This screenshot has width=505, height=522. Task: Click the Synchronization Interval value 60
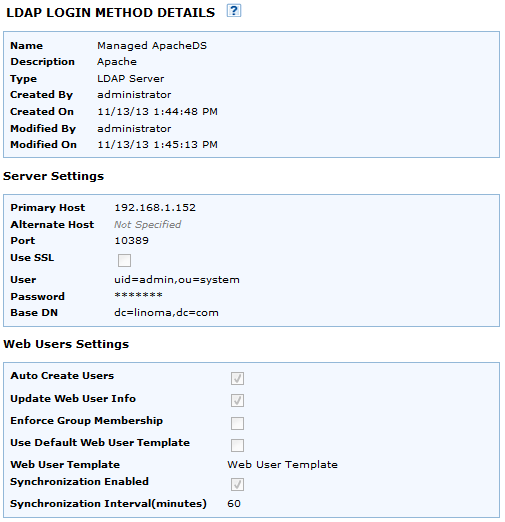click(234, 503)
